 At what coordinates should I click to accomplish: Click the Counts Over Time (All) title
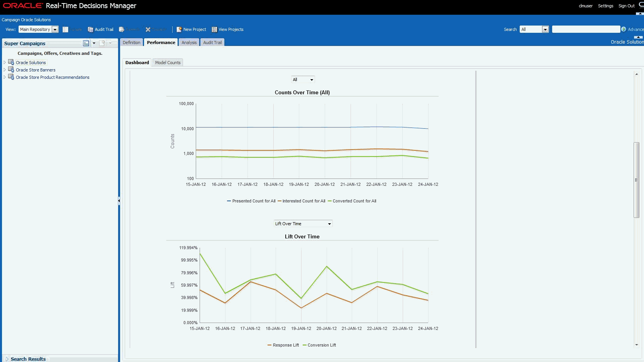(x=302, y=92)
